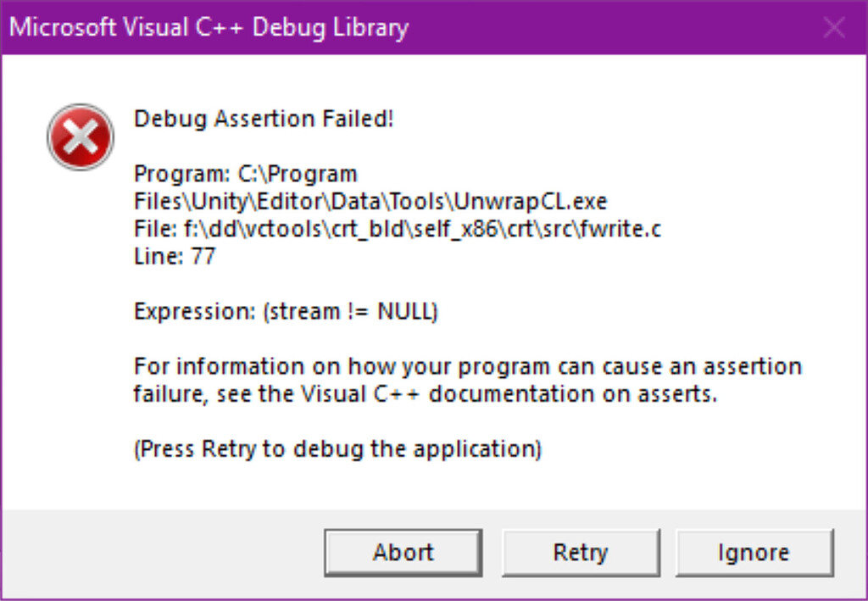The width and height of the screenshot is (868, 601).
Task: Click the 'For information on how your program' line
Action: coord(468,366)
